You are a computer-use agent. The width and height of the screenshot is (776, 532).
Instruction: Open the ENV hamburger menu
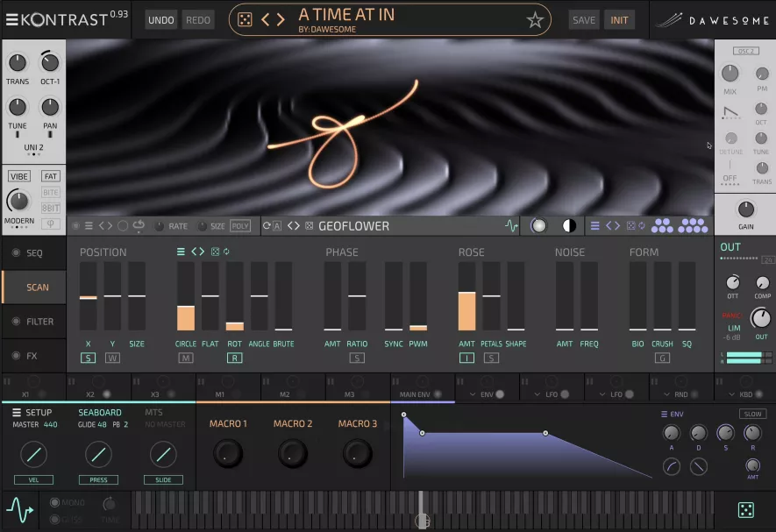pyautogui.click(x=665, y=414)
